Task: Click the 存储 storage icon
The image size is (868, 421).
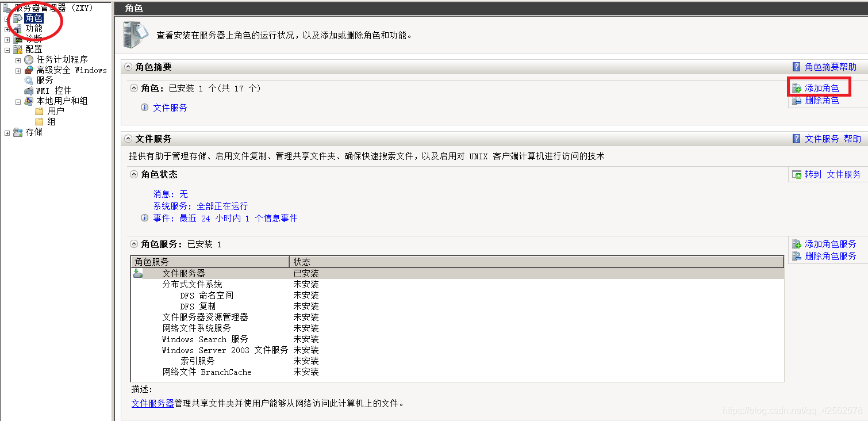Action: click(17, 132)
